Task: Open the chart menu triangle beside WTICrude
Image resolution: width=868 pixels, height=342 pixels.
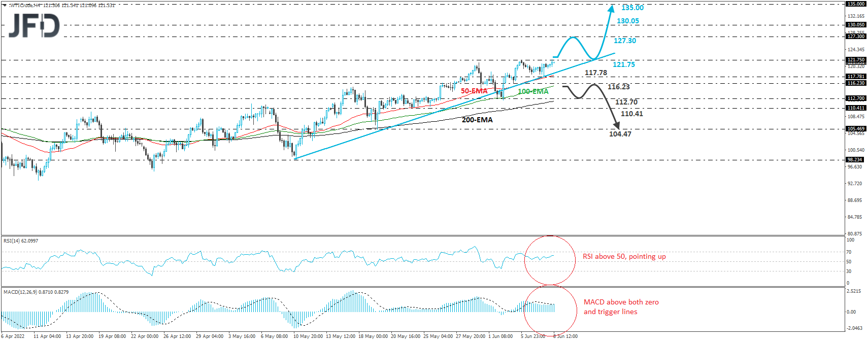Action: pos(5,5)
